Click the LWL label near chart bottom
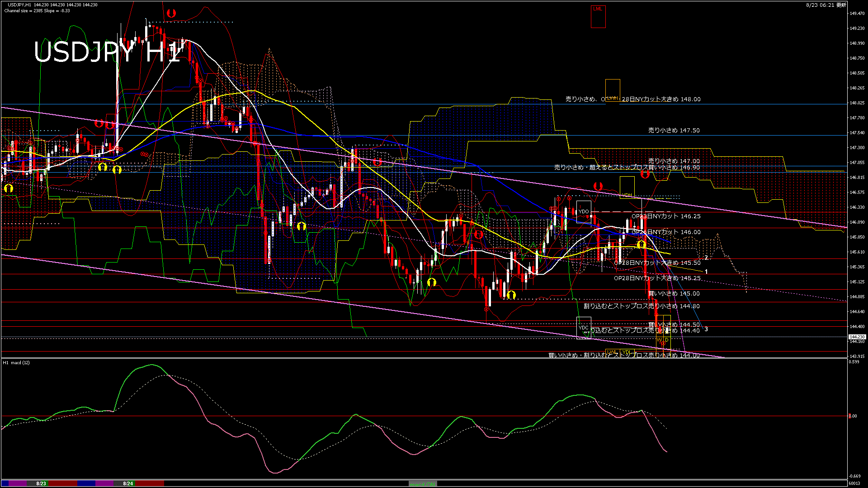868x488 pixels. pos(612,352)
